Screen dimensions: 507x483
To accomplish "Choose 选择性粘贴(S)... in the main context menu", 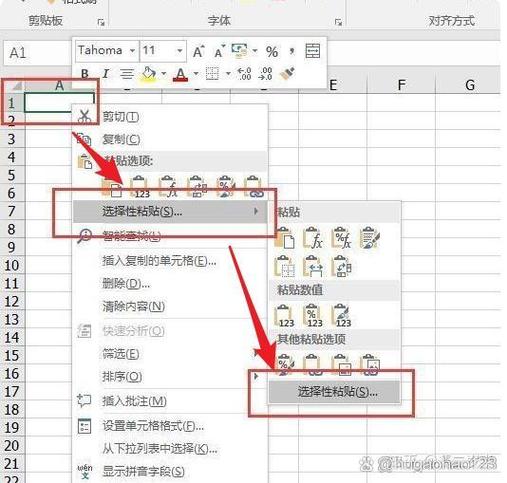I will (170, 211).
